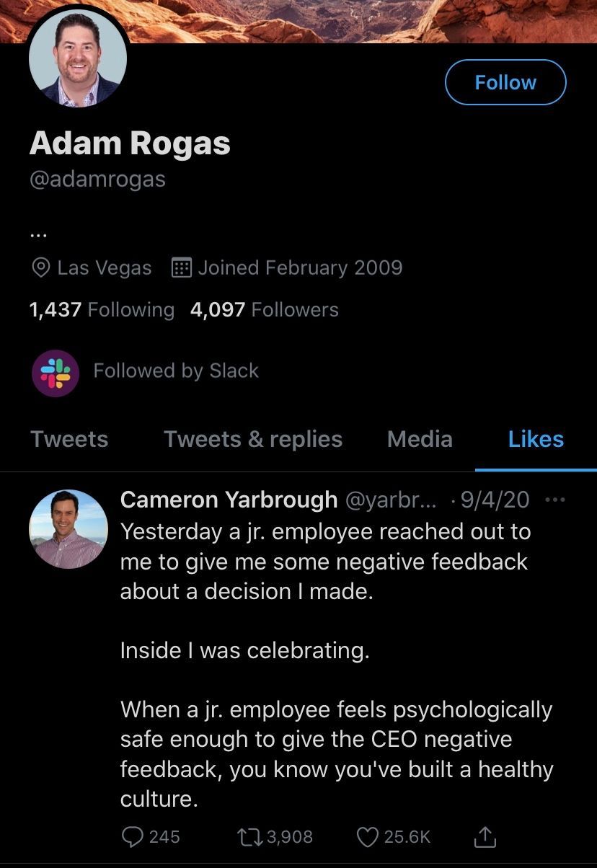Switch to the Tweets tab
The height and width of the screenshot is (868, 597).
[x=69, y=439]
